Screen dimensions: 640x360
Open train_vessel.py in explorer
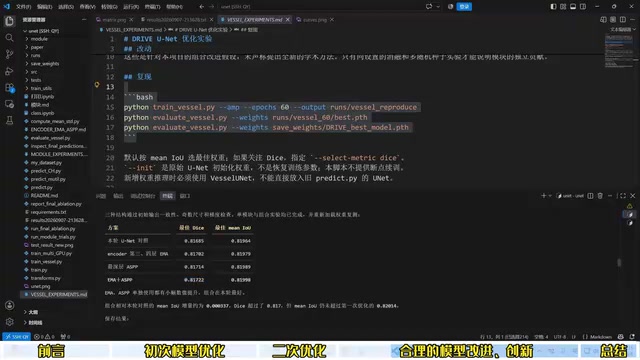(46, 262)
